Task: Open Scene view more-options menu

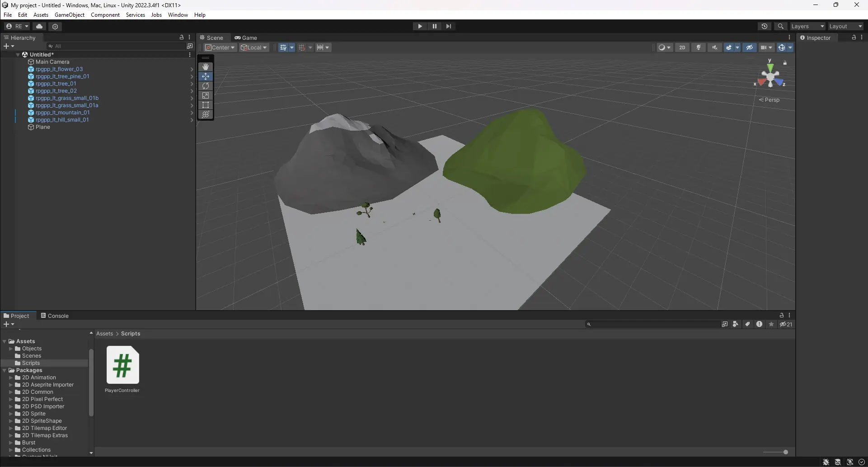Action: [x=789, y=38]
